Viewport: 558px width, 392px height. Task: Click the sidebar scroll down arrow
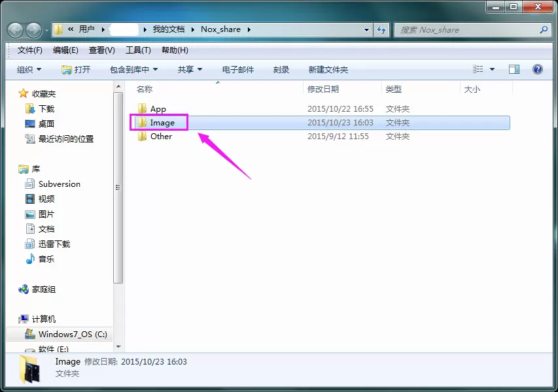[x=118, y=346]
